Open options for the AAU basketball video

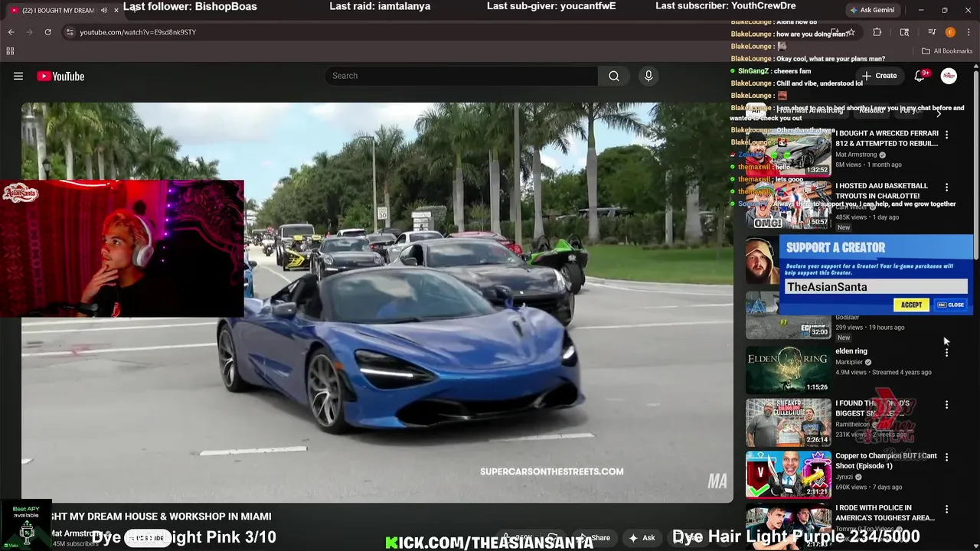(x=946, y=187)
